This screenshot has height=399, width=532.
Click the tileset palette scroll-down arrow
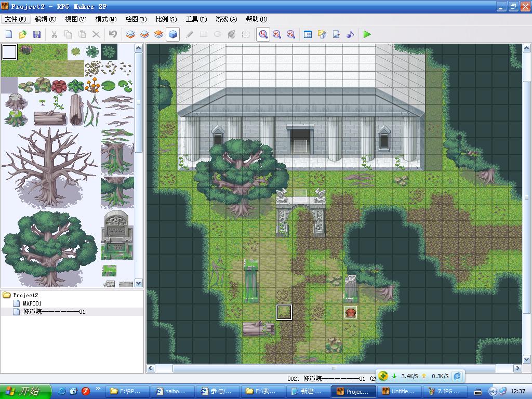click(138, 283)
